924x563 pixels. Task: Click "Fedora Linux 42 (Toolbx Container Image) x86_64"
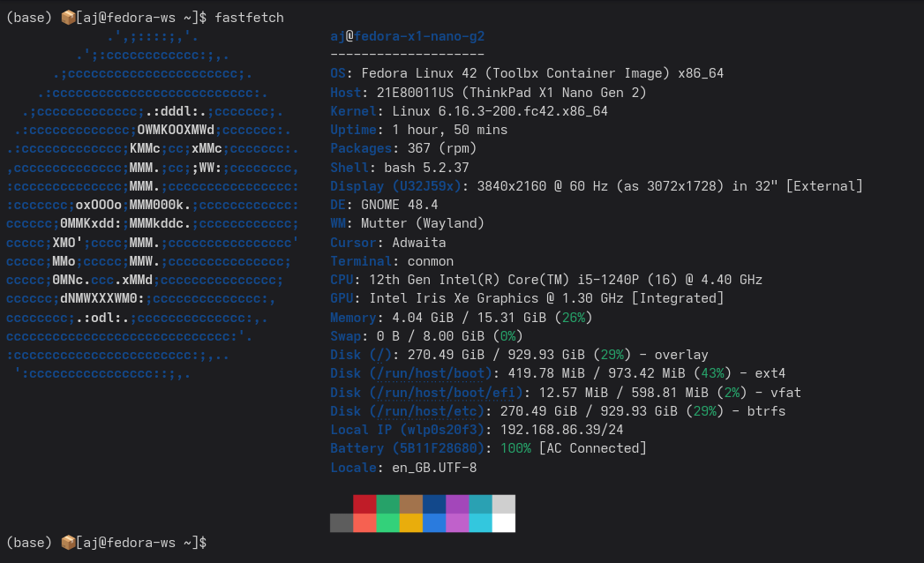pos(542,73)
